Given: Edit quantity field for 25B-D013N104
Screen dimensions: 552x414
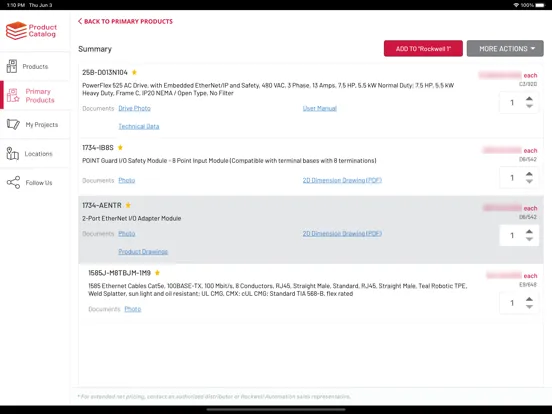Looking at the screenshot, I should [x=512, y=102].
